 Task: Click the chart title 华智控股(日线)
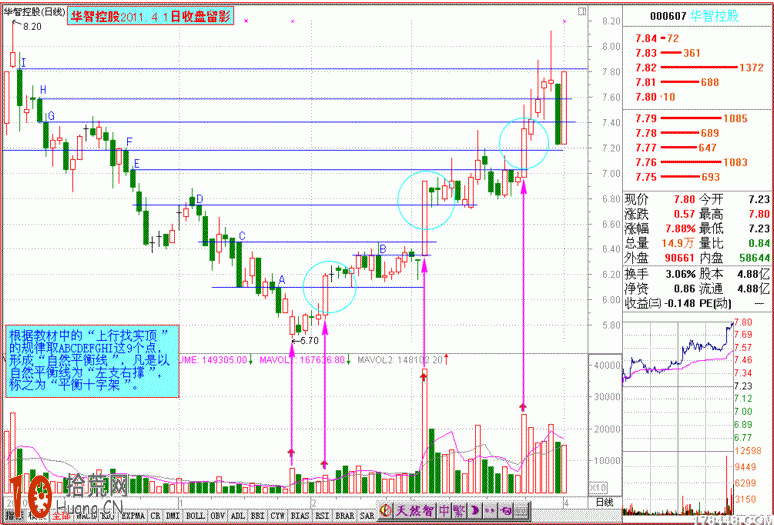click(x=35, y=11)
